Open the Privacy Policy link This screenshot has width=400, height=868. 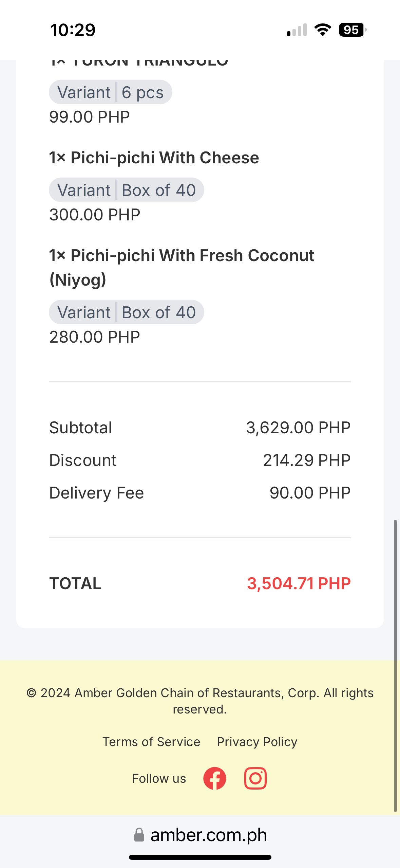tap(257, 742)
